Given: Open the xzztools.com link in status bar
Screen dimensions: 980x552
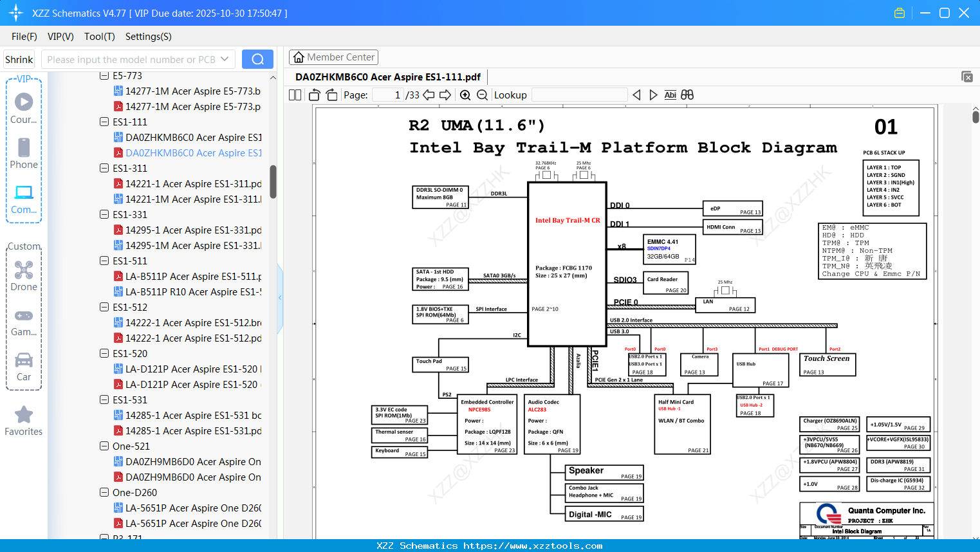Looking at the screenshot, I should click(x=533, y=546).
